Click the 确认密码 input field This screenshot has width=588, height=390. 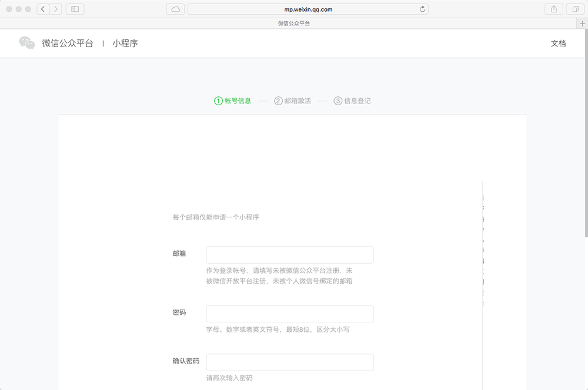click(290, 362)
